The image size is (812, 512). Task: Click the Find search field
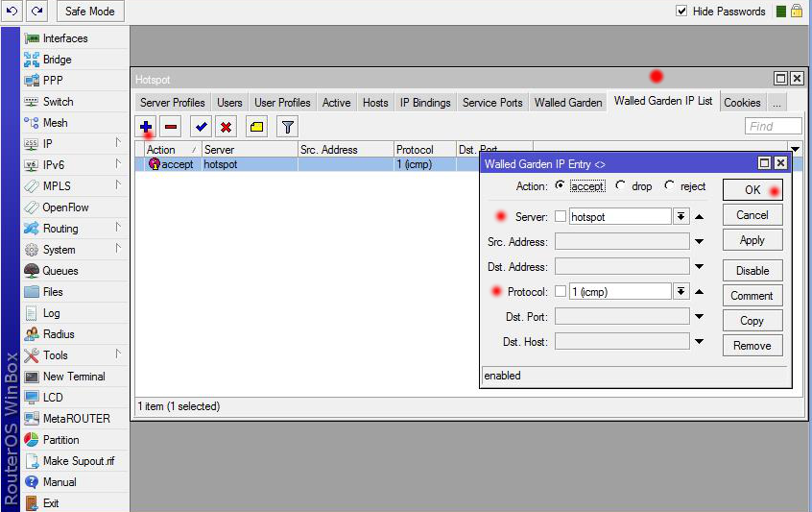(773, 126)
